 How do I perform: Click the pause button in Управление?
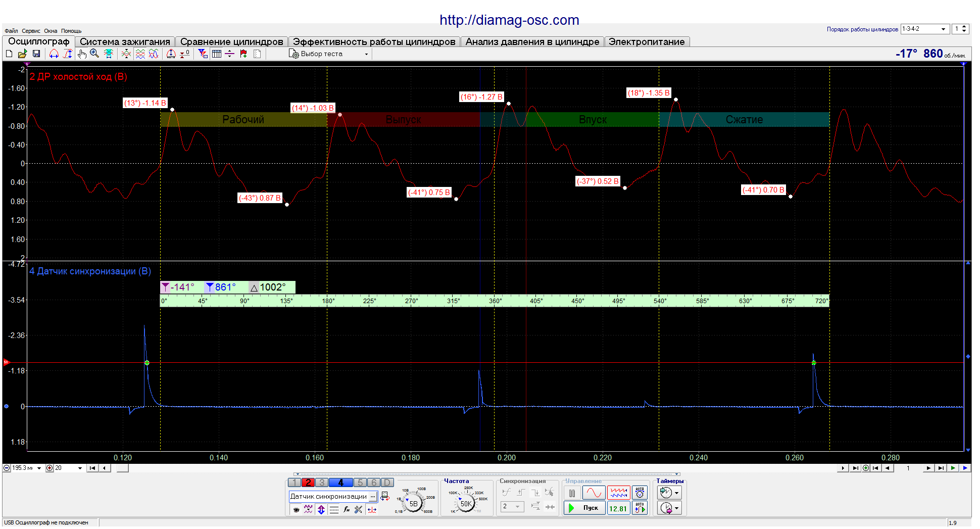pos(572,493)
